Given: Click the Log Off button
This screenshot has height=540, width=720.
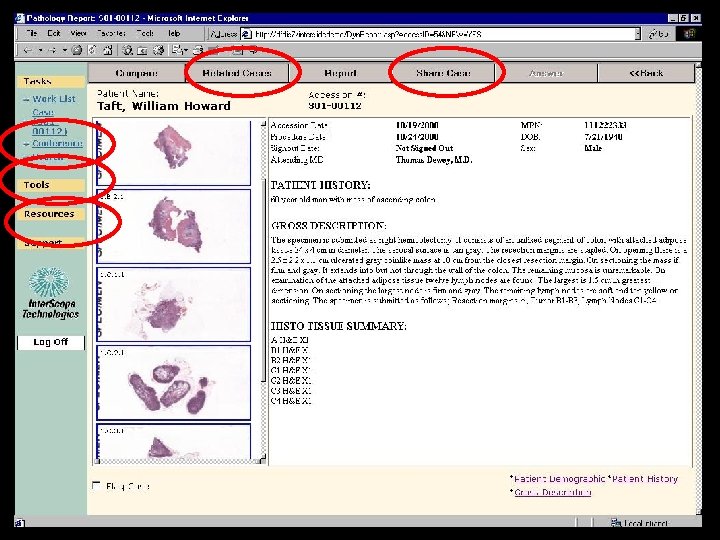Looking at the screenshot, I should (51, 342).
